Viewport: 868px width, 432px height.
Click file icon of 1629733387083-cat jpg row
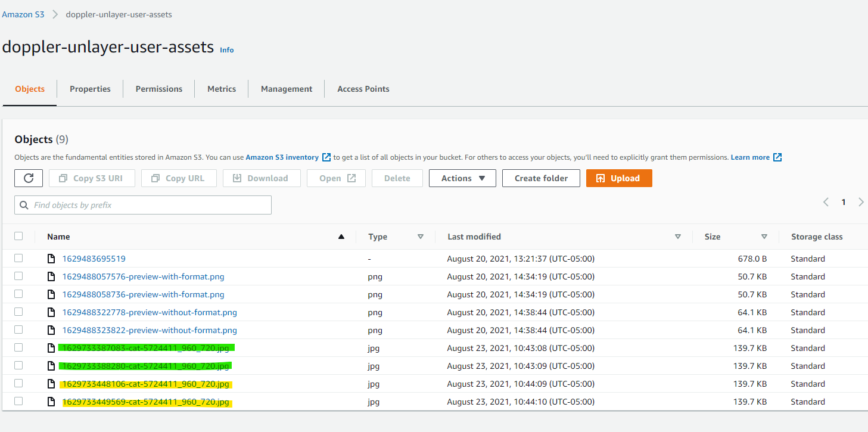tap(51, 348)
